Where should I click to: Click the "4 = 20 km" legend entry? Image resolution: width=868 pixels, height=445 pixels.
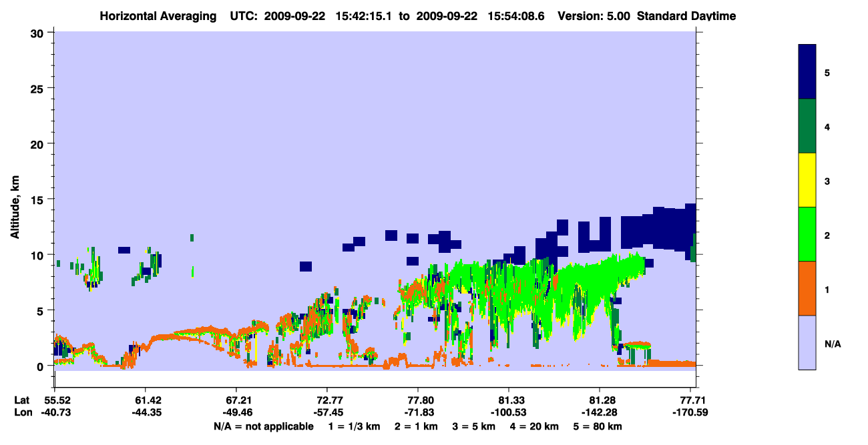[534, 426]
